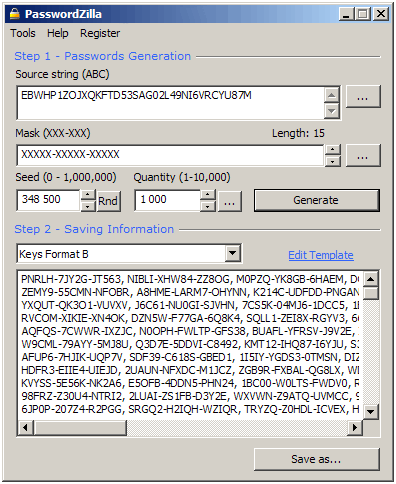
Task: Increase the mask length with up arrow
Action: [x=332, y=149]
